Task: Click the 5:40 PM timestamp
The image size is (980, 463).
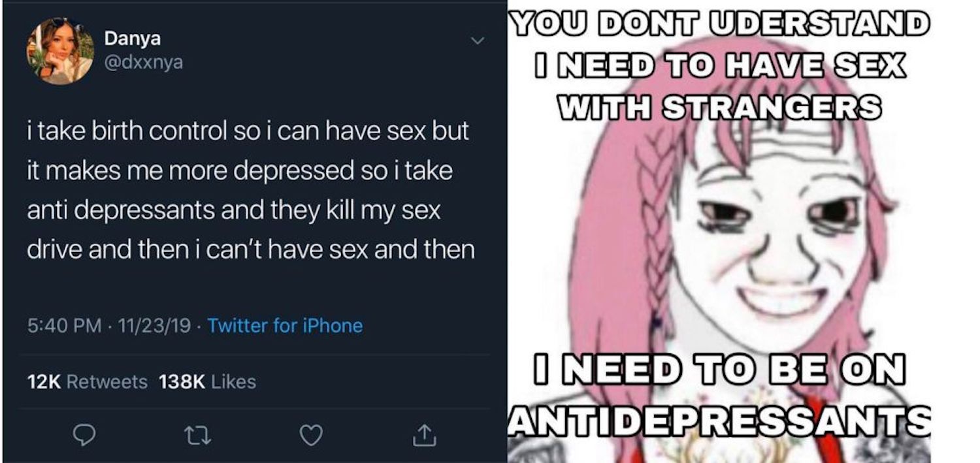Action: 64,325
